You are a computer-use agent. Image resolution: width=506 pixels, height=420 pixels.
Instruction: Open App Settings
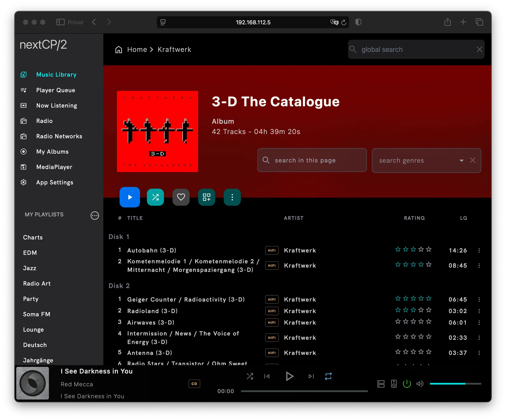click(55, 182)
